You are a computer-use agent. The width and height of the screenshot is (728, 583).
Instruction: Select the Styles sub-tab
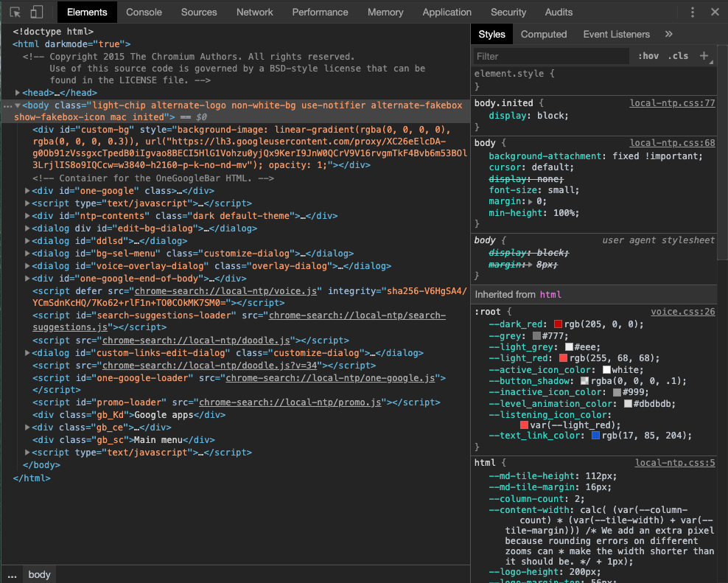pos(491,34)
